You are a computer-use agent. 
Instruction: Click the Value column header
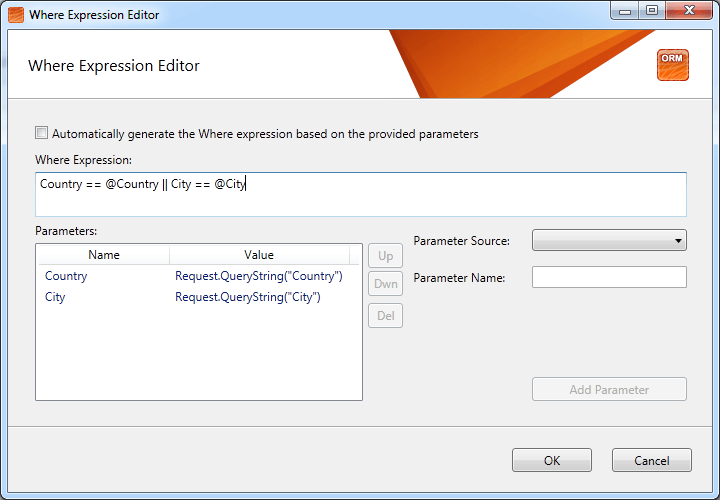pos(259,255)
